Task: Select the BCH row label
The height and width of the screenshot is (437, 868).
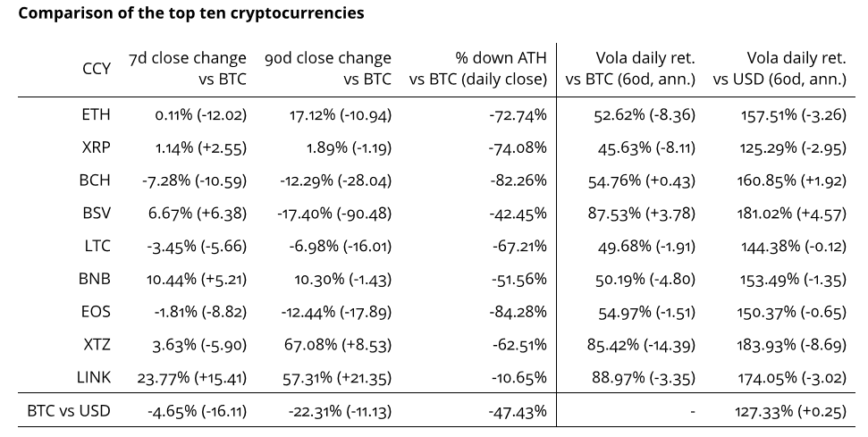Action: pos(95,180)
